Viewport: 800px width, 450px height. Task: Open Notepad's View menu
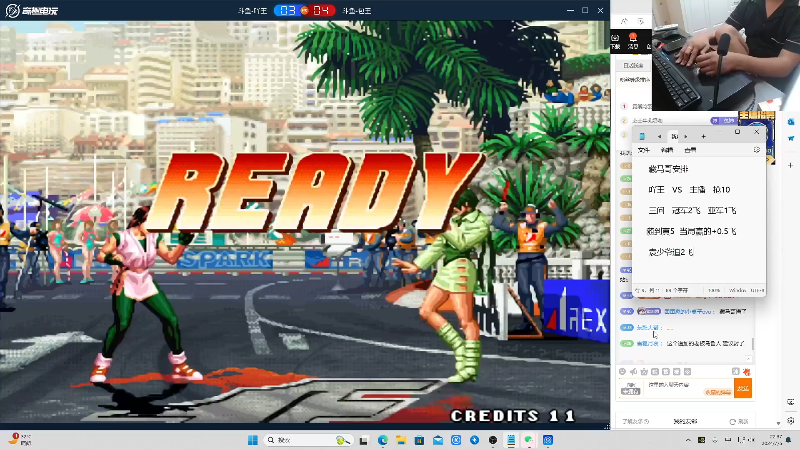[x=690, y=150]
